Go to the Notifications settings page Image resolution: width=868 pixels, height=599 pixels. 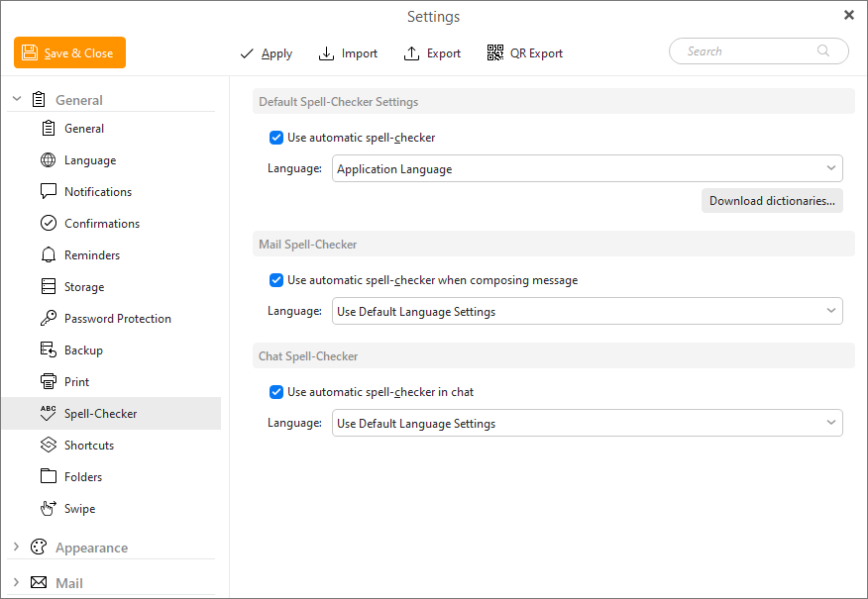[x=98, y=192]
